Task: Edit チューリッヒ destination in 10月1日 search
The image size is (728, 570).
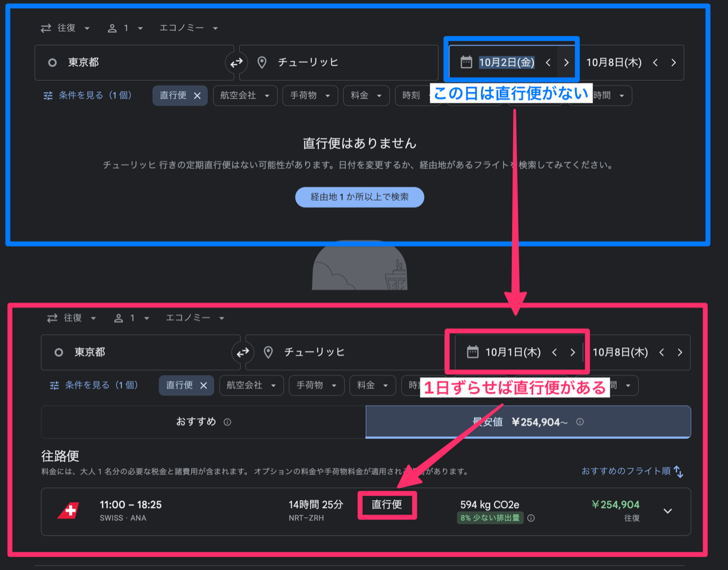Action: [345, 352]
